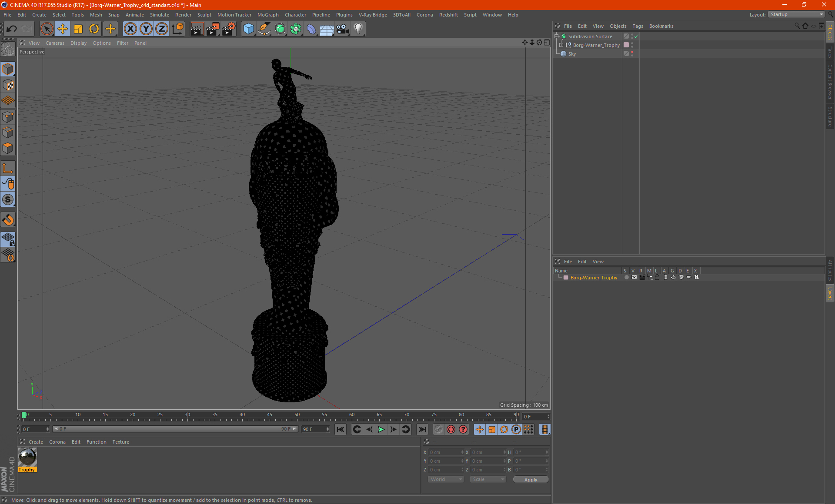Open the Simulate menu

160,15
